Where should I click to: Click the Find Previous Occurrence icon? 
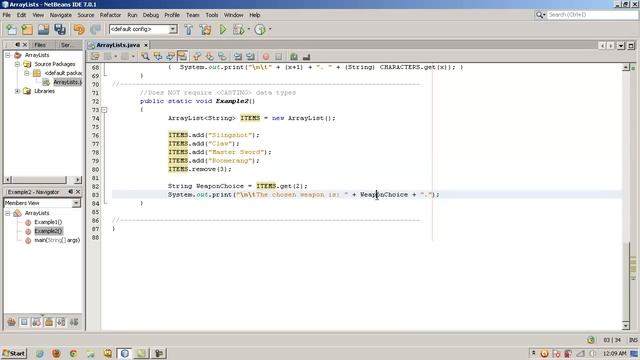click(158, 56)
